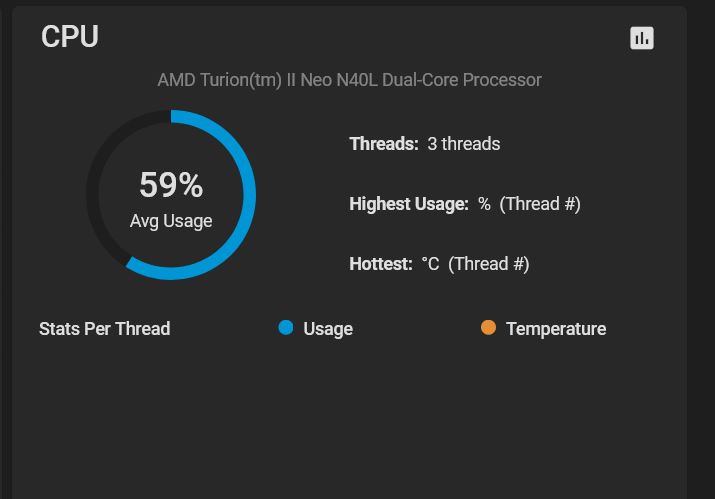The height and width of the screenshot is (499, 715).
Task: Click the orange Temperature legend dot
Action: coord(488,327)
